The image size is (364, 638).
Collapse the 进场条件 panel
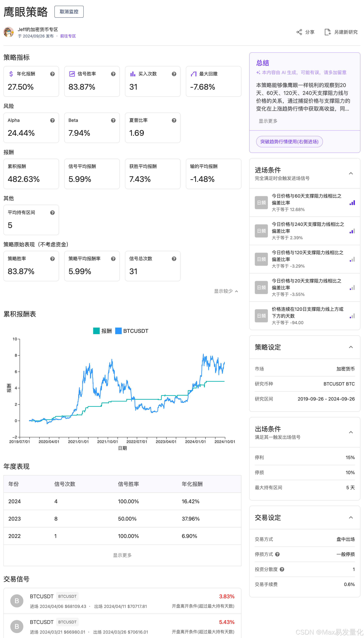(351, 174)
